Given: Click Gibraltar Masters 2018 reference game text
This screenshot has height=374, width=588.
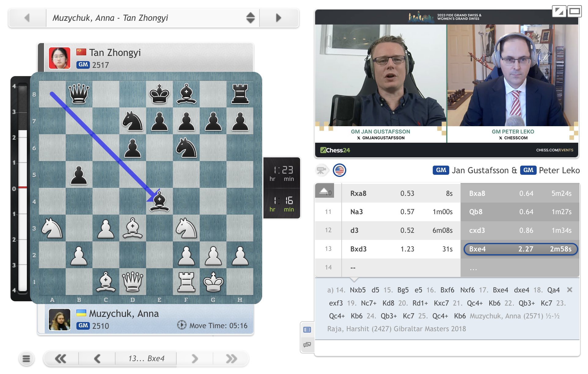Looking at the screenshot, I should [430, 329].
